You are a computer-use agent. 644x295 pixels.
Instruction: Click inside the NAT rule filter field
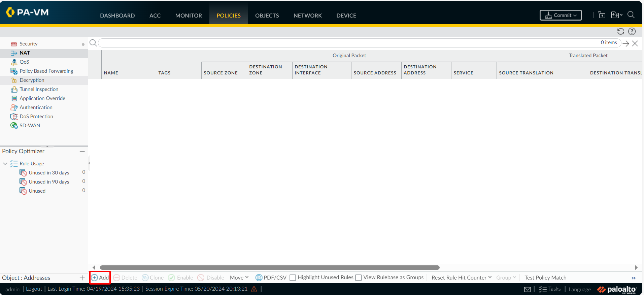tap(347, 43)
